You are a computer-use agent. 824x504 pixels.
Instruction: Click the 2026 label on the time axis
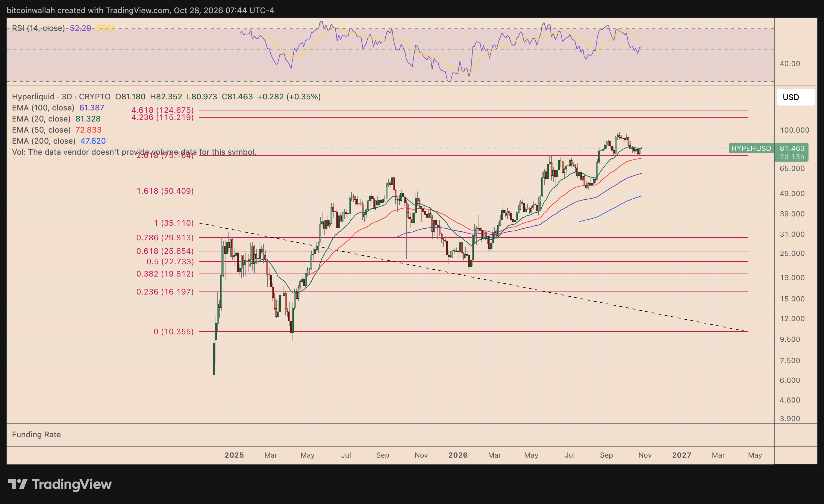tap(458, 455)
